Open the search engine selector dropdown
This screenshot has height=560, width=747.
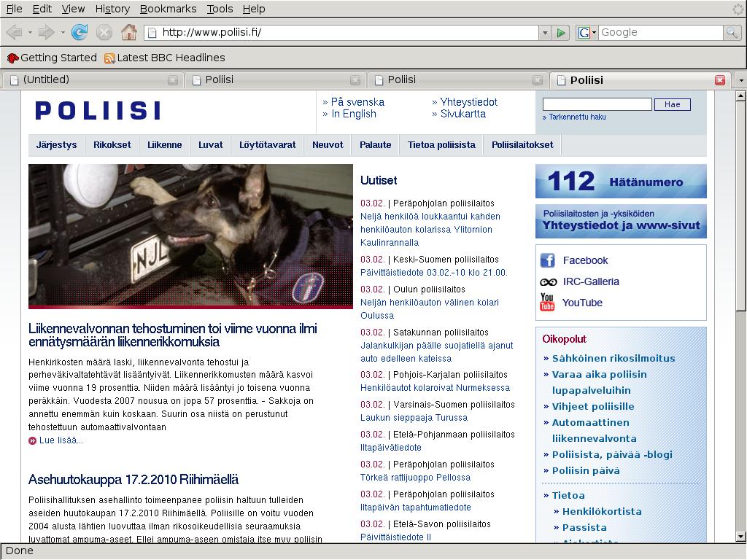pos(594,32)
